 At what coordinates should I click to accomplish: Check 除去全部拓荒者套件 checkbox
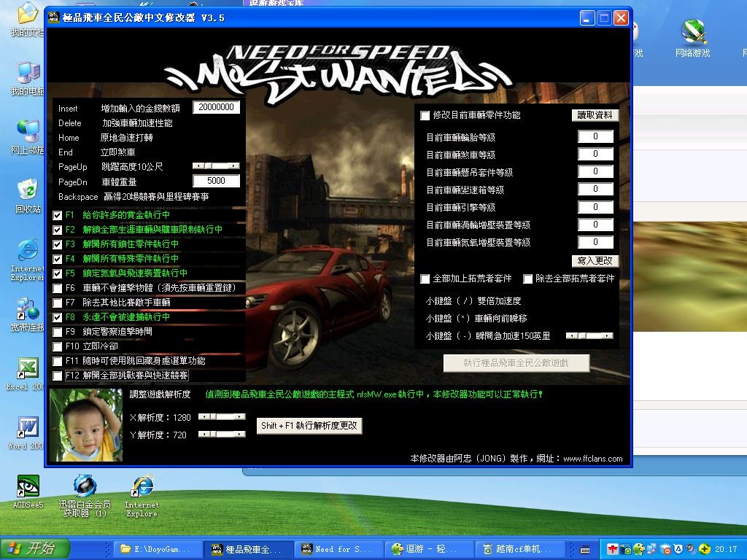click(527, 279)
